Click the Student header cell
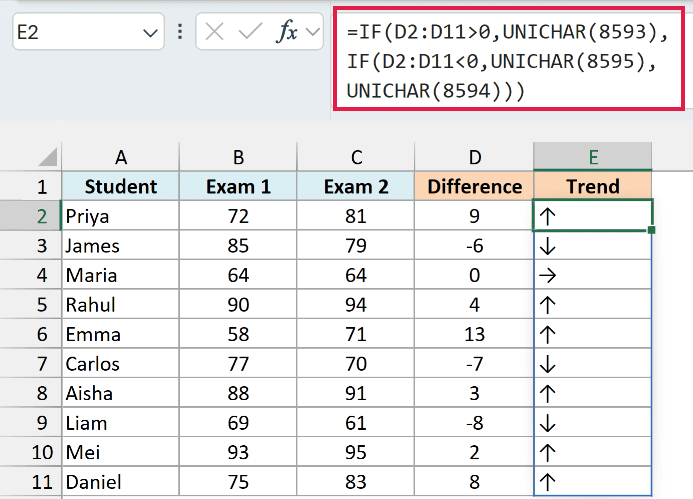 [121, 186]
